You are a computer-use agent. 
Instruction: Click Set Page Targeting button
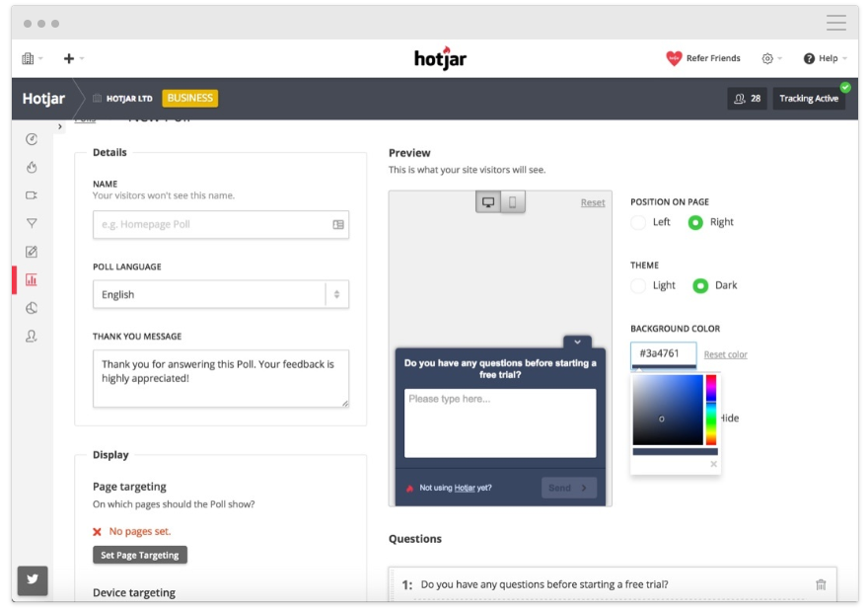pyautogui.click(x=140, y=555)
